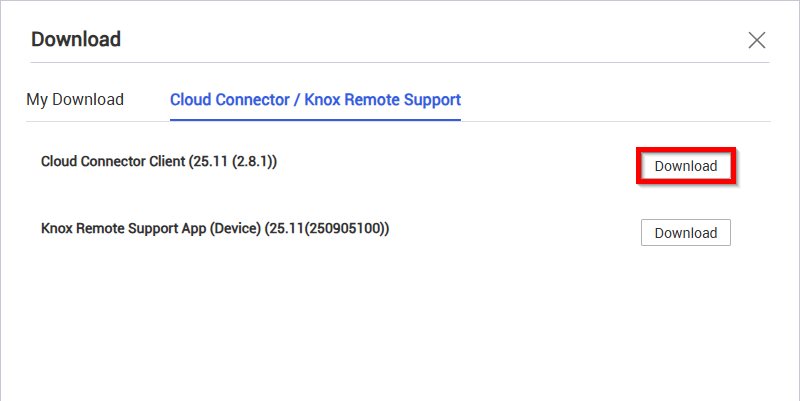Select Cloud Connector / Knox Remote Support tab

[315, 100]
